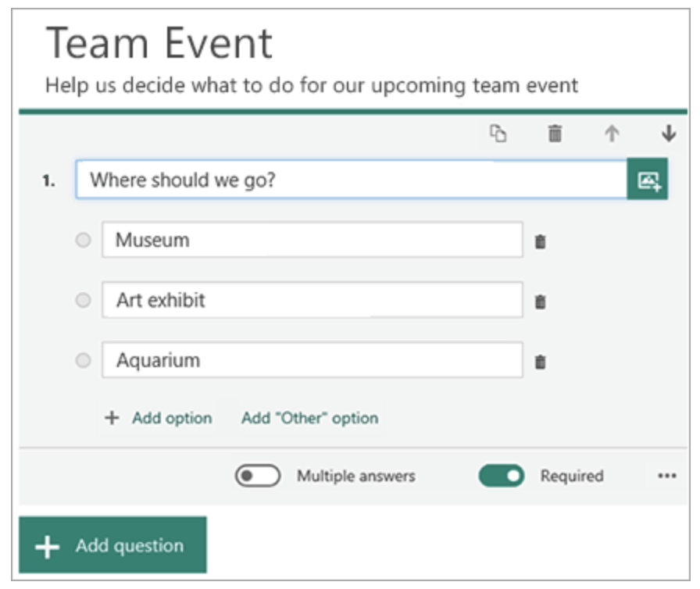Click Add "Other" option link

(x=309, y=418)
